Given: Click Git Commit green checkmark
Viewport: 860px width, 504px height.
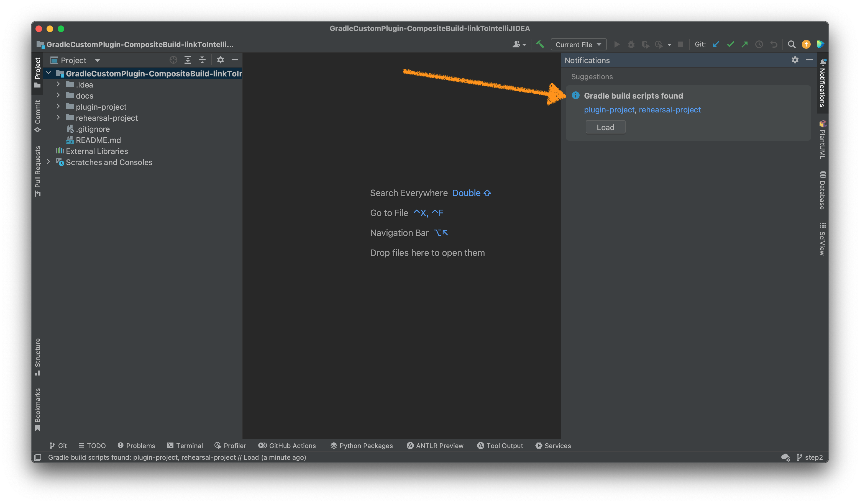Looking at the screenshot, I should pos(730,44).
